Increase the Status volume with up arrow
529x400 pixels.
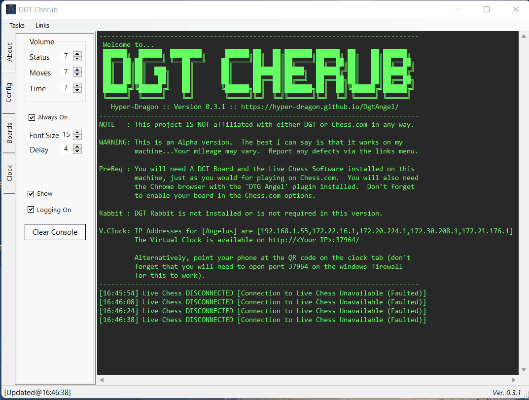[x=77, y=54]
